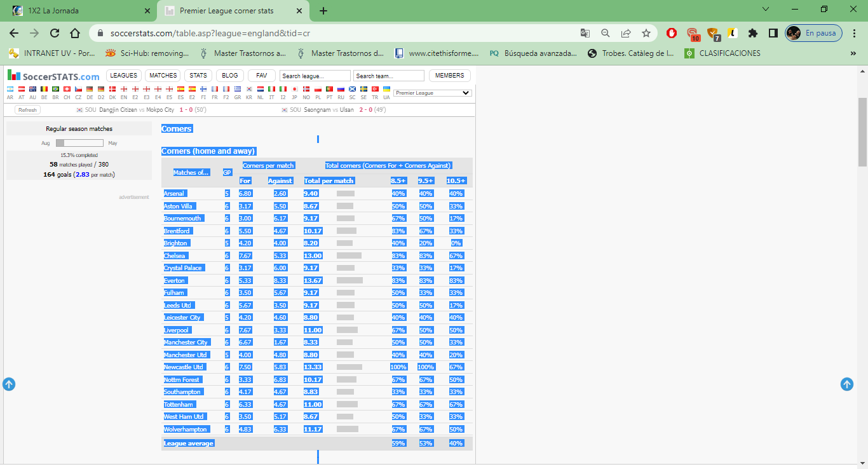Click the MEMBERS button

(x=450, y=76)
